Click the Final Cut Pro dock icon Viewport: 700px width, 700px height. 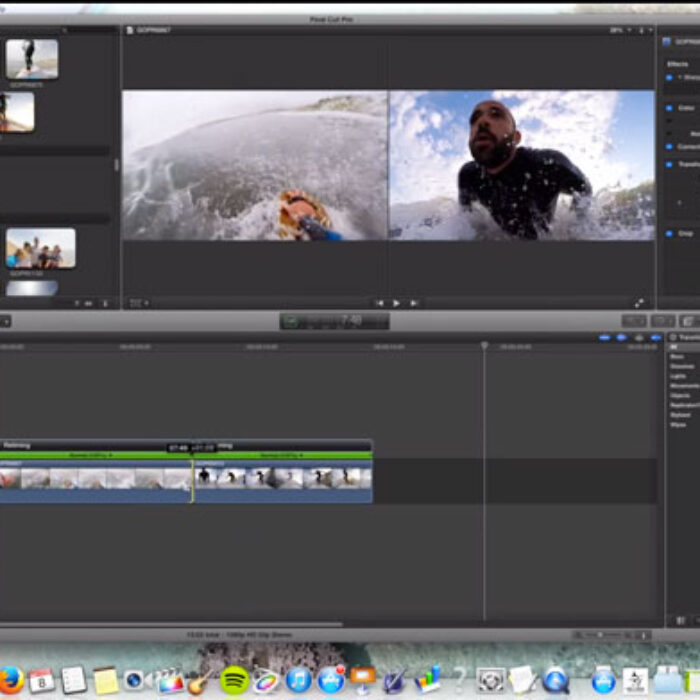tap(170, 681)
